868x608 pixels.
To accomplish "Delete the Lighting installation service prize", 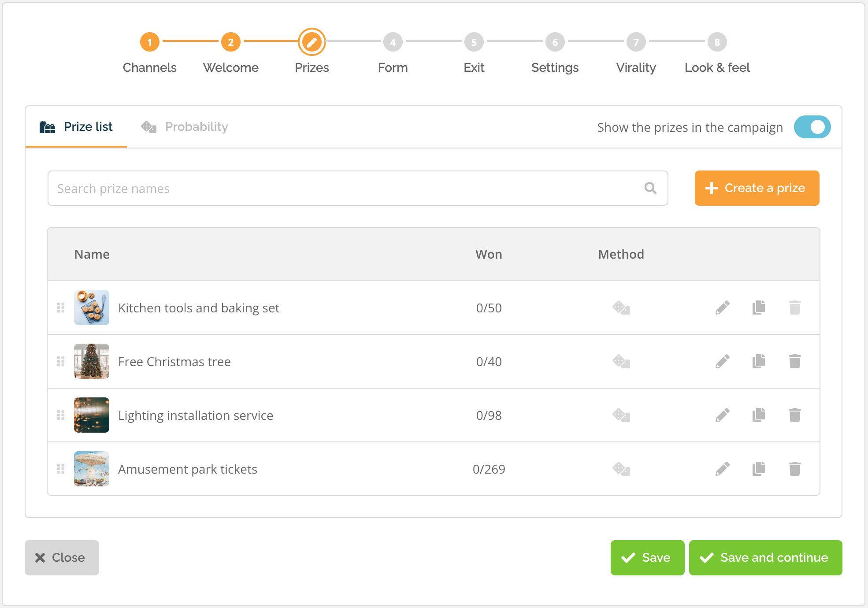I will (795, 415).
